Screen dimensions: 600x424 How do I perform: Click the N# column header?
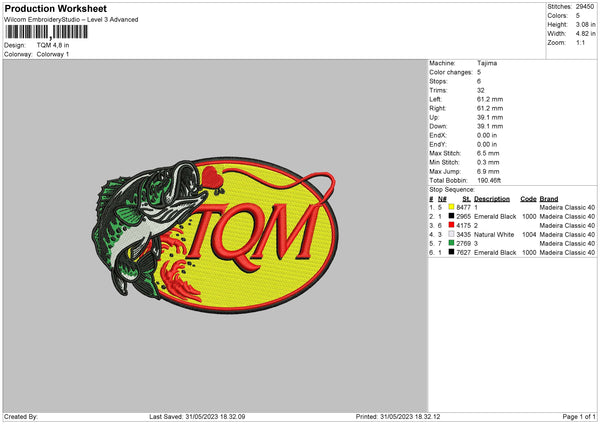(x=442, y=199)
